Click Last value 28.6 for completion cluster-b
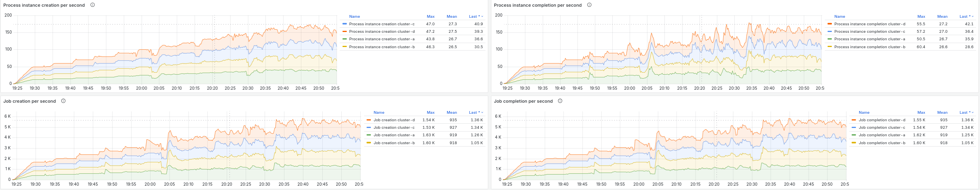The image size is (980, 190). (969, 47)
